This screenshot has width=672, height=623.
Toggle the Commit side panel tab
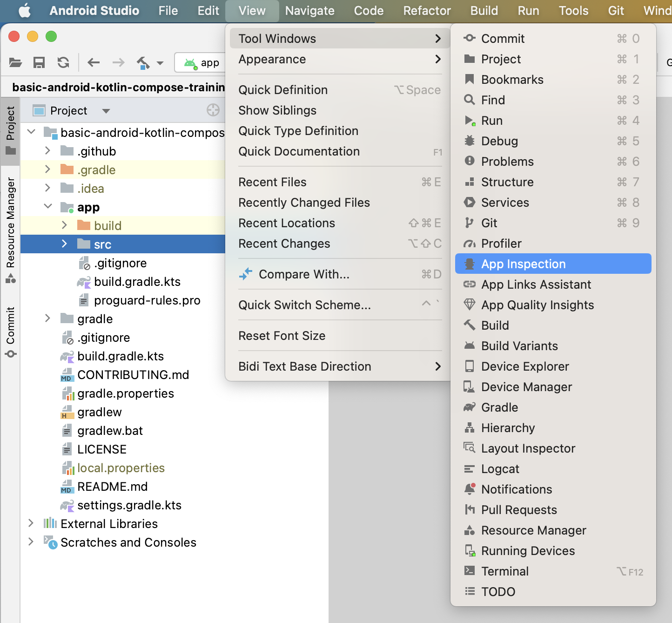point(10,332)
